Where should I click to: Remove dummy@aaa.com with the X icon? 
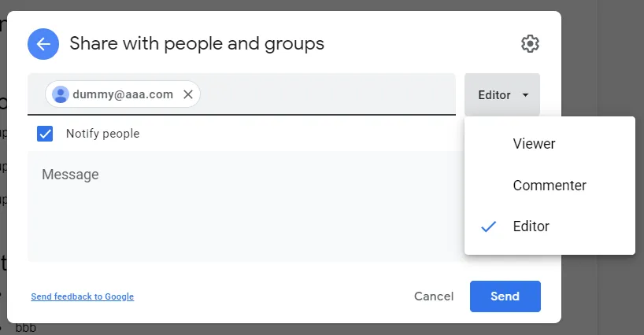click(187, 94)
